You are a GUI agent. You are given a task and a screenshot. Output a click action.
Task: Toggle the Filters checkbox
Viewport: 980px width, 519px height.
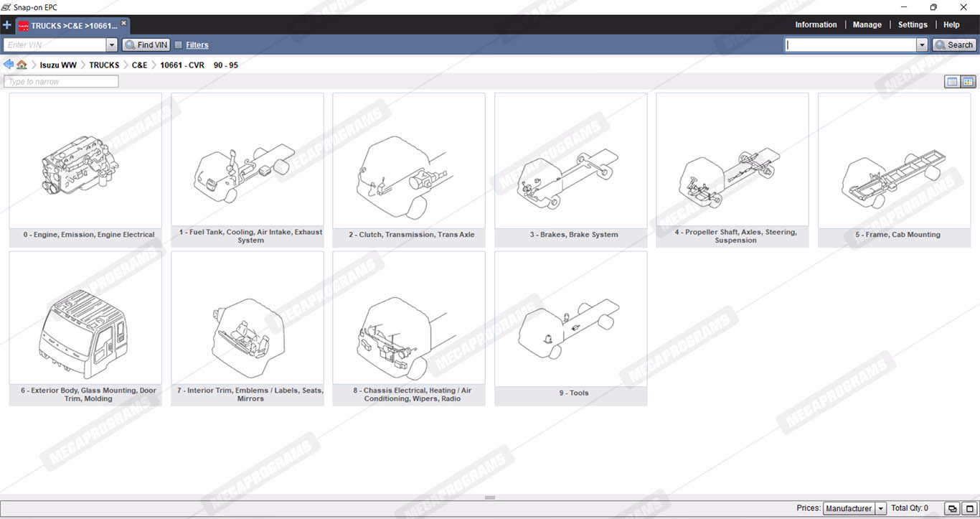coord(179,45)
